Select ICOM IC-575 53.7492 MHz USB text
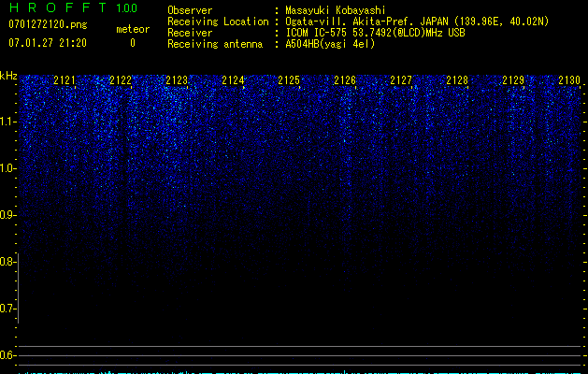The width and height of the screenshot is (588, 374). (x=375, y=33)
